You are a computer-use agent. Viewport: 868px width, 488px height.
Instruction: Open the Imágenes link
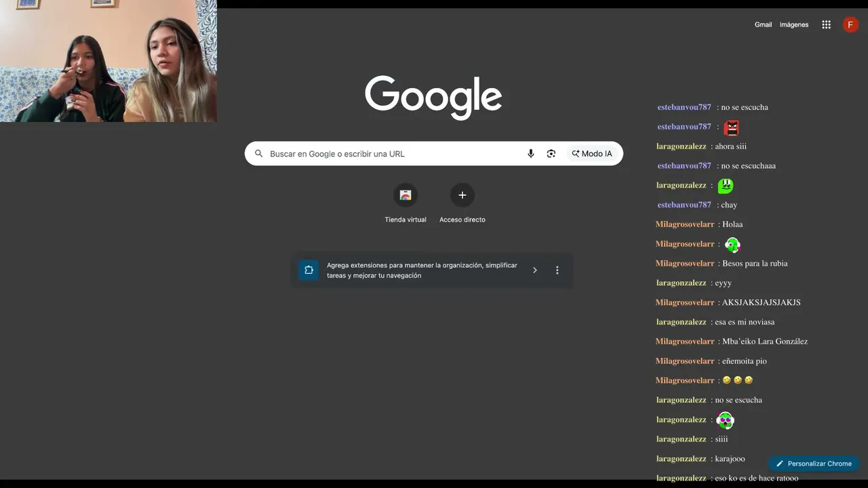click(794, 24)
